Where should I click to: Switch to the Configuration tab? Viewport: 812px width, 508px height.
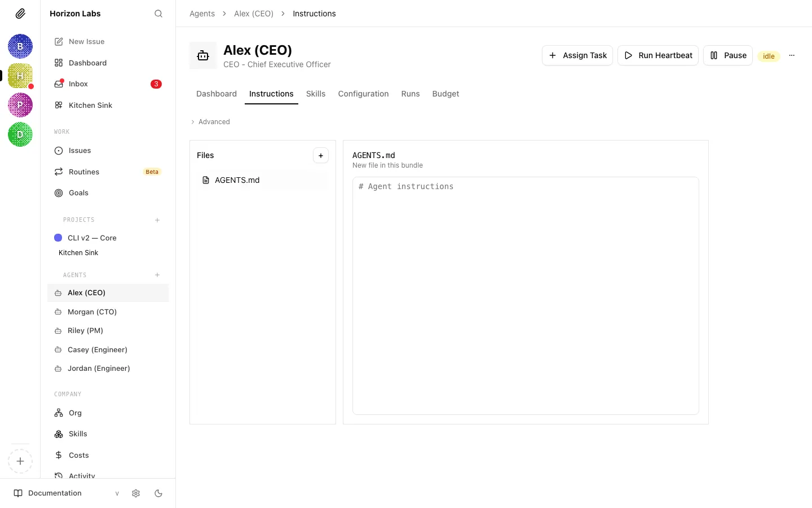click(x=363, y=94)
